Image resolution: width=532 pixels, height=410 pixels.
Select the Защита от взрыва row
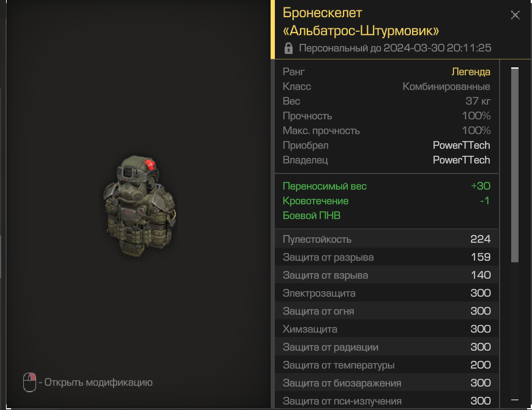coord(386,275)
